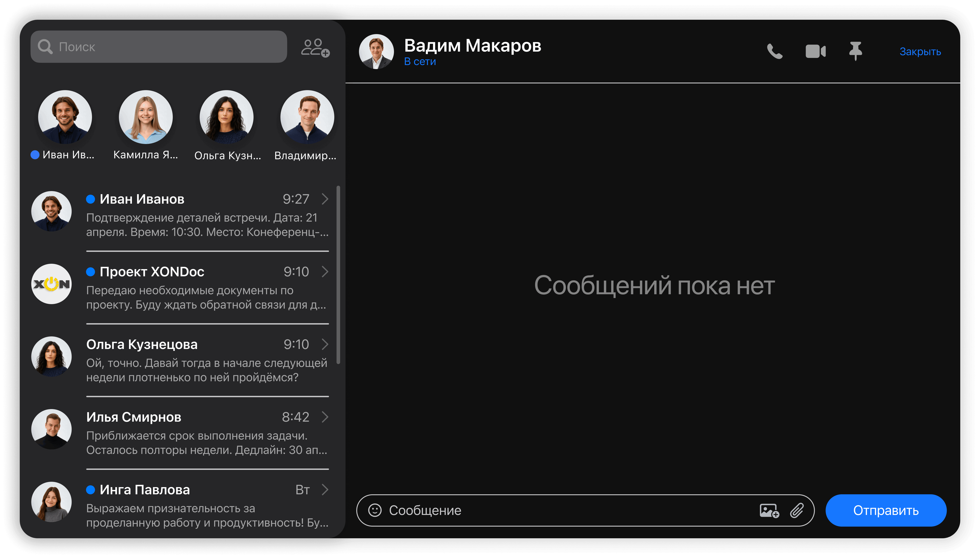Click the add group contacts icon

[315, 48]
